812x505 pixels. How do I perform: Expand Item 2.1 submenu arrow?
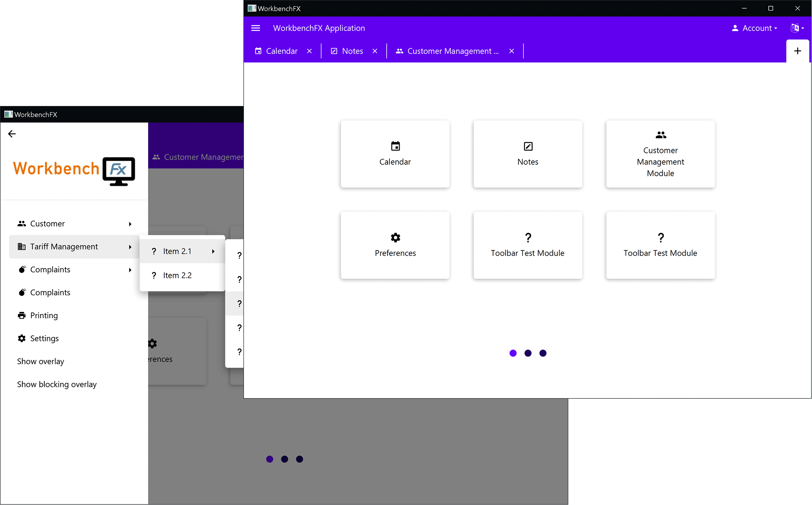213,251
